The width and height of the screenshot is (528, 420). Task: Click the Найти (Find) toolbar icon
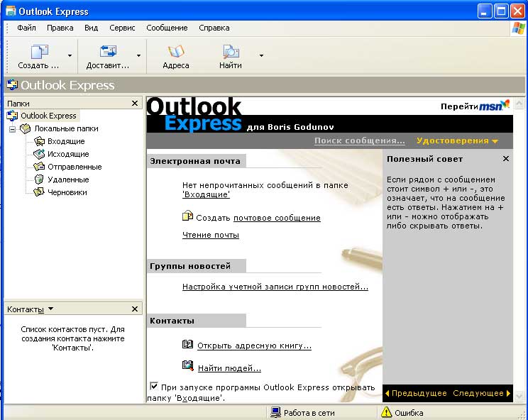tap(231, 52)
